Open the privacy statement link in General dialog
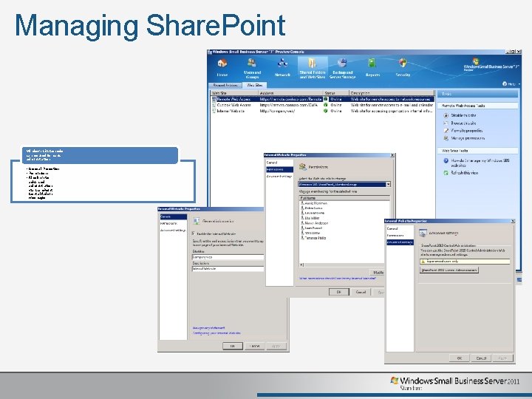Screen dimensions: 532x399 (208, 328)
